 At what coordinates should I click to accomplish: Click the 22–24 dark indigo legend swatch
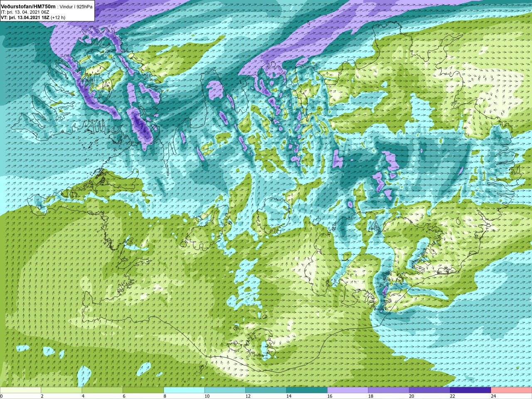point(470,390)
